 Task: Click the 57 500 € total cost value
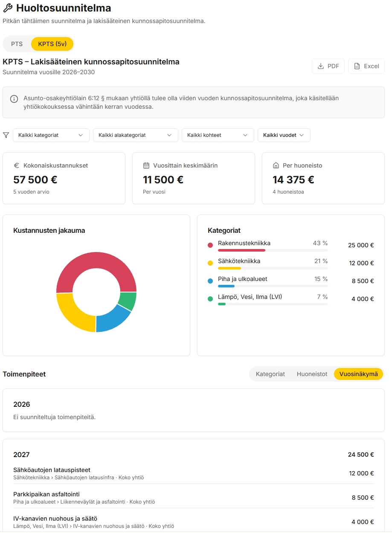point(35,180)
